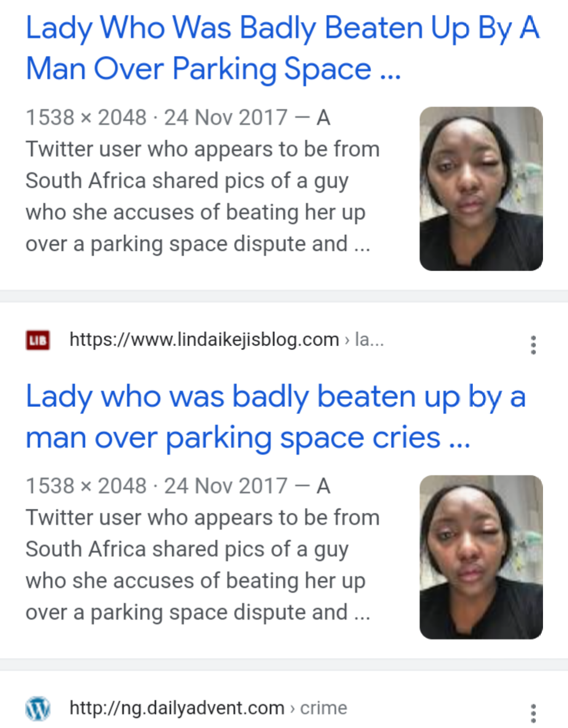The image size is (568, 728).
Task: Select the "crime" breadcrumb after dailyadvent
Action: coord(323,708)
